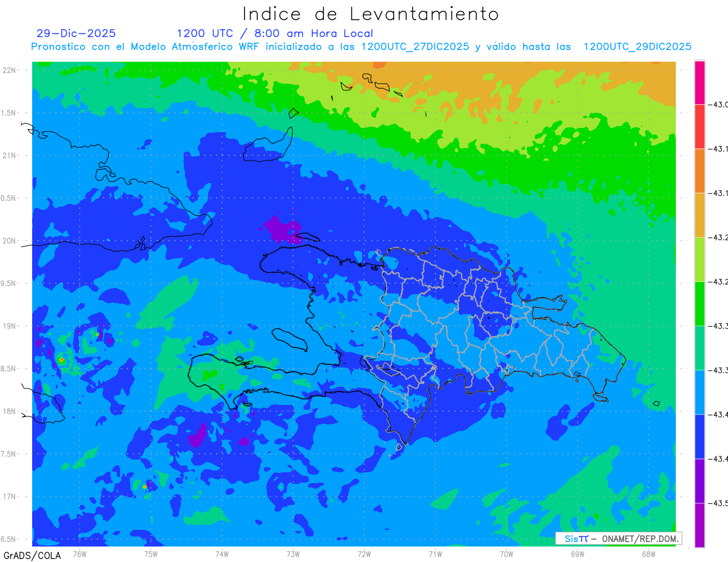
Task: Click the '76W' longitude label
Action: tap(79, 554)
